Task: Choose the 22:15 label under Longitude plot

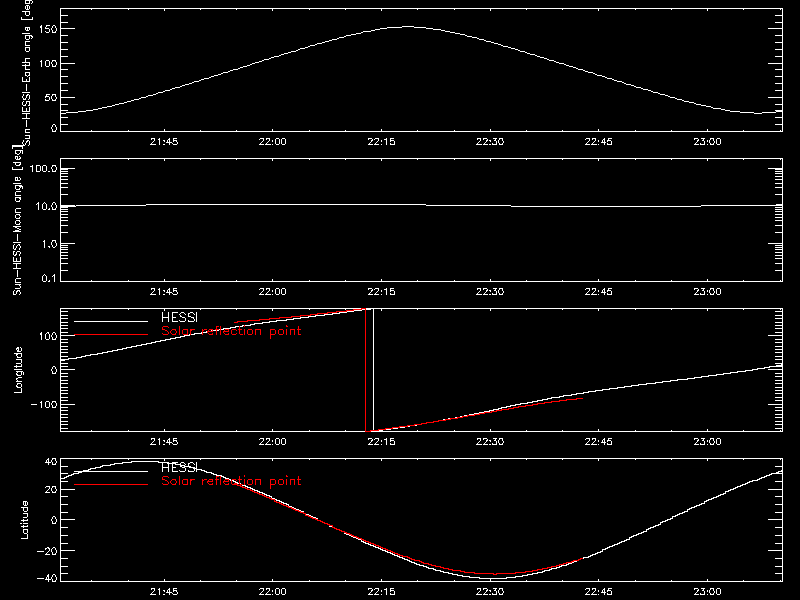Action: pyautogui.click(x=381, y=442)
